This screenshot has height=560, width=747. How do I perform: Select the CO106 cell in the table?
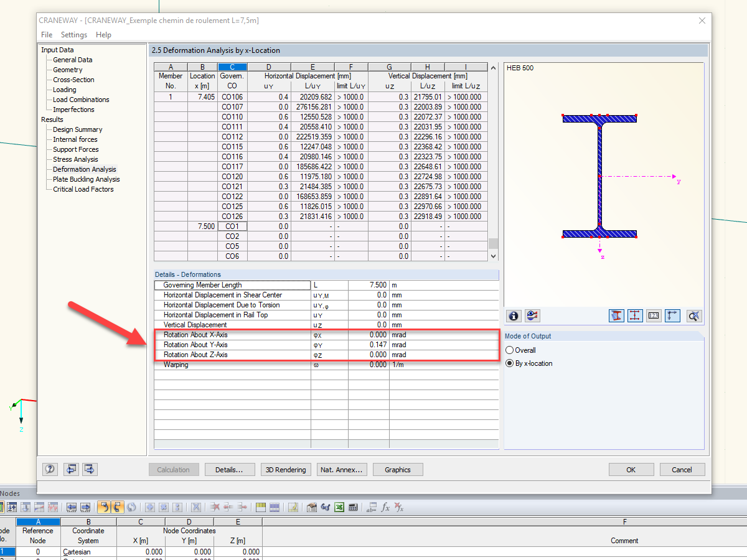tap(232, 97)
